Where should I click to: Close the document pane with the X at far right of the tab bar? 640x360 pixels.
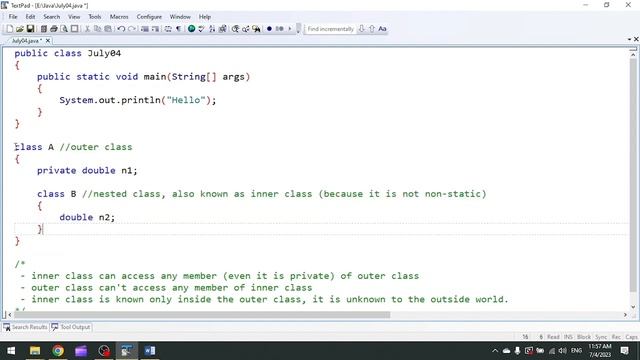pyautogui.click(x=636, y=39)
